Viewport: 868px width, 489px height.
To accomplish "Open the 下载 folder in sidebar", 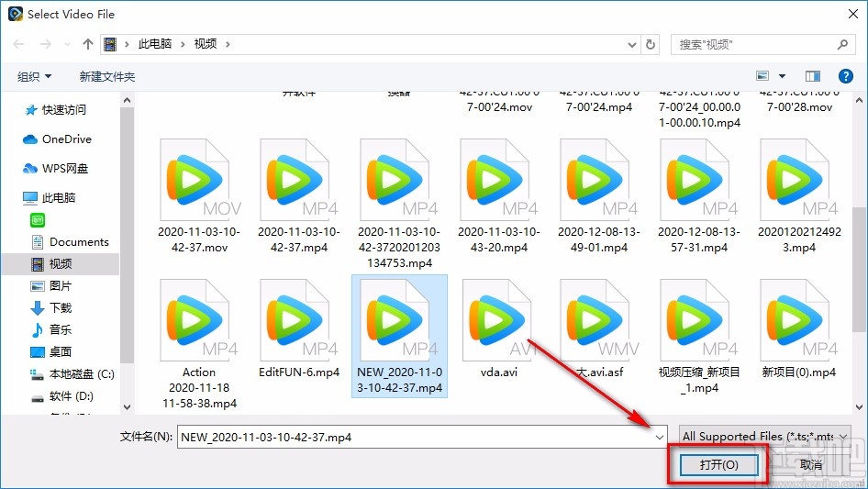I will pos(51,308).
